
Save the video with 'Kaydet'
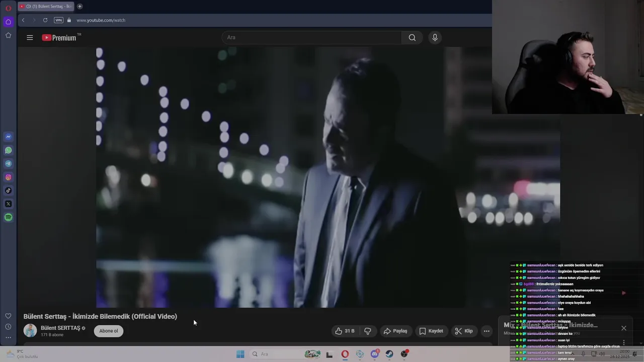tap(431, 331)
